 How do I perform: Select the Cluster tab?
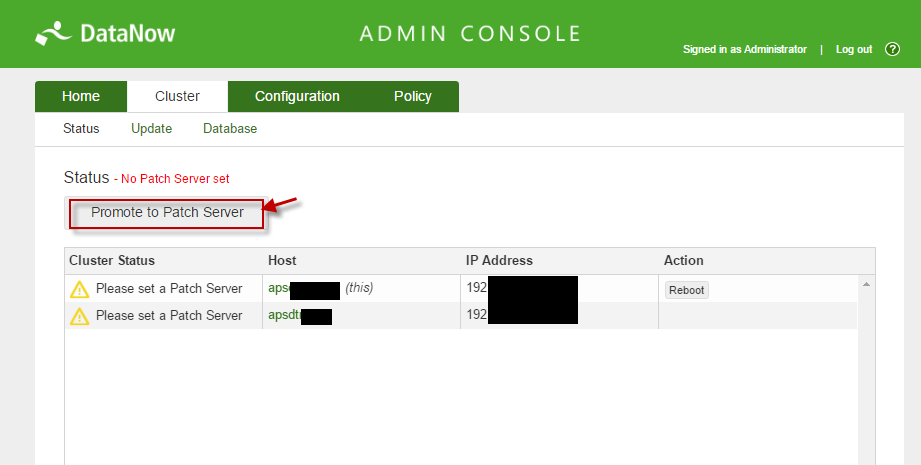click(x=177, y=96)
